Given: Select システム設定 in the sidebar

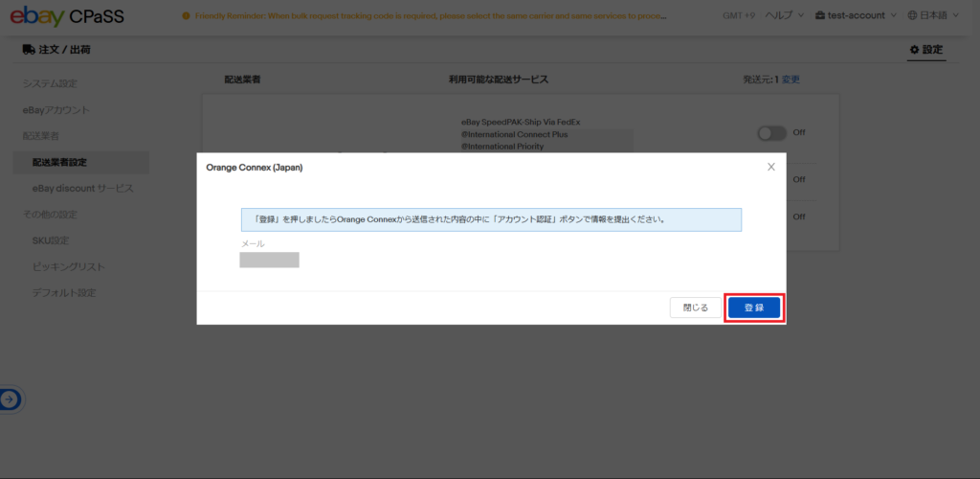Looking at the screenshot, I should pos(50,83).
